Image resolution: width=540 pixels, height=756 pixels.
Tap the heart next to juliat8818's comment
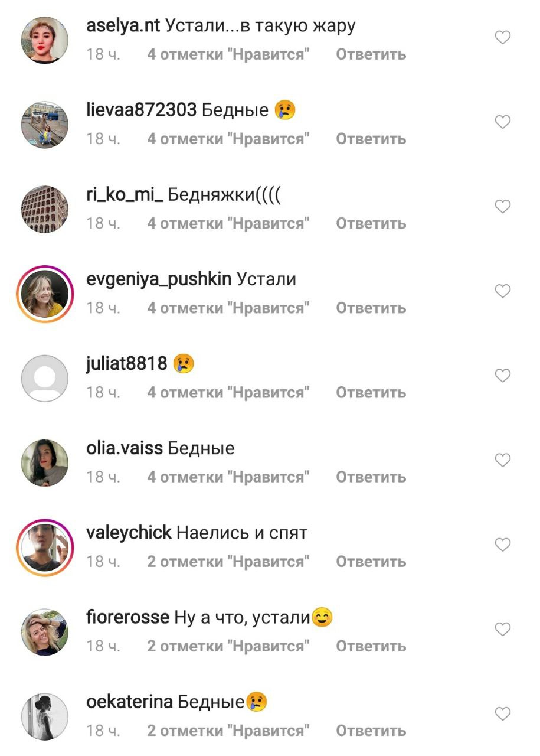[x=502, y=376]
